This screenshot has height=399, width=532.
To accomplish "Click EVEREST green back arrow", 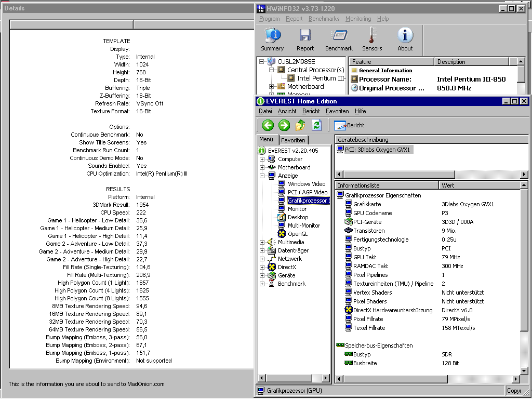I will pyautogui.click(x=268, y=125).
